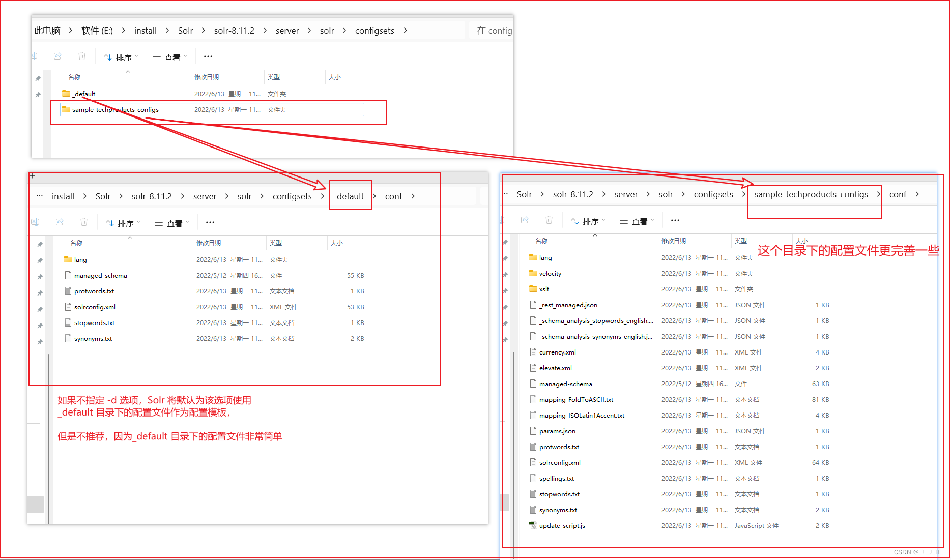The image size is (951, 560).
Task: Click 软件 (E:) breadcrumb in top window
Action: click(97, 31)
